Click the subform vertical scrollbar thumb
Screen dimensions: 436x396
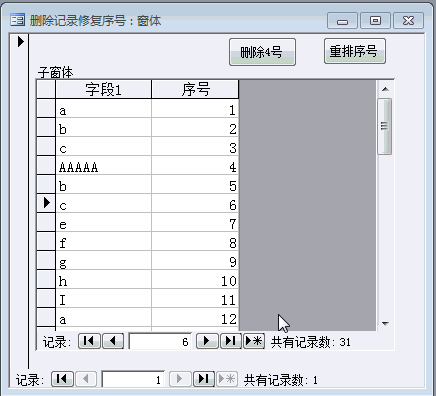tap(385, 126)
